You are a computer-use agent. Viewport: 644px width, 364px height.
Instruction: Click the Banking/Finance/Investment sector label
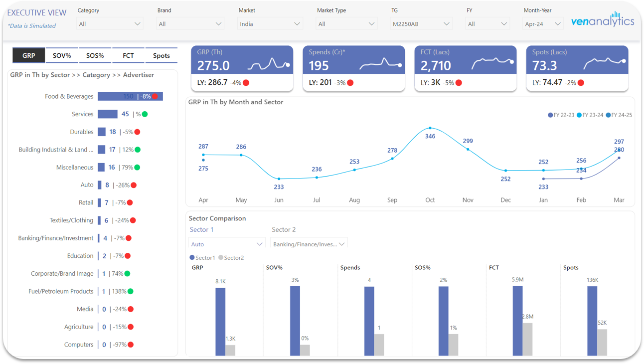55,238
